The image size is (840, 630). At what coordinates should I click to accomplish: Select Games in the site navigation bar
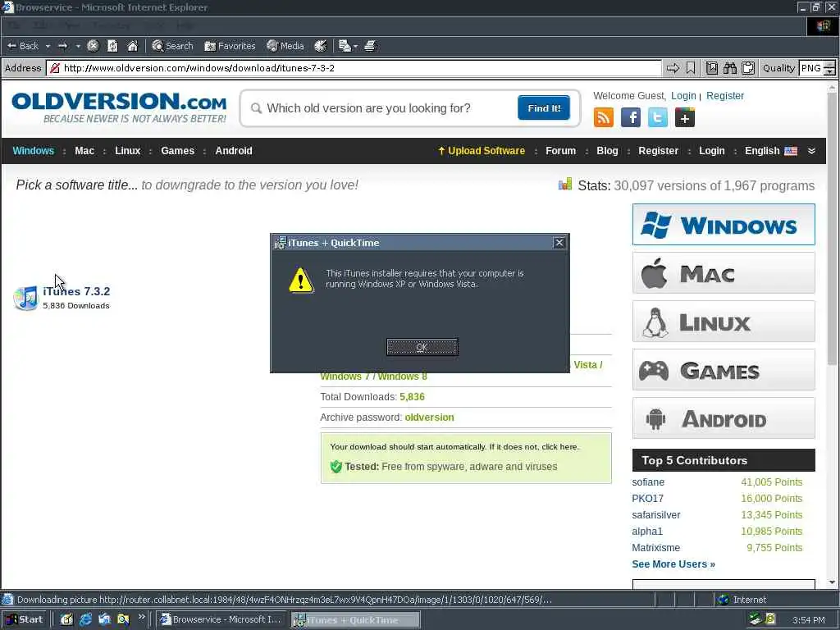coord(177,151)
